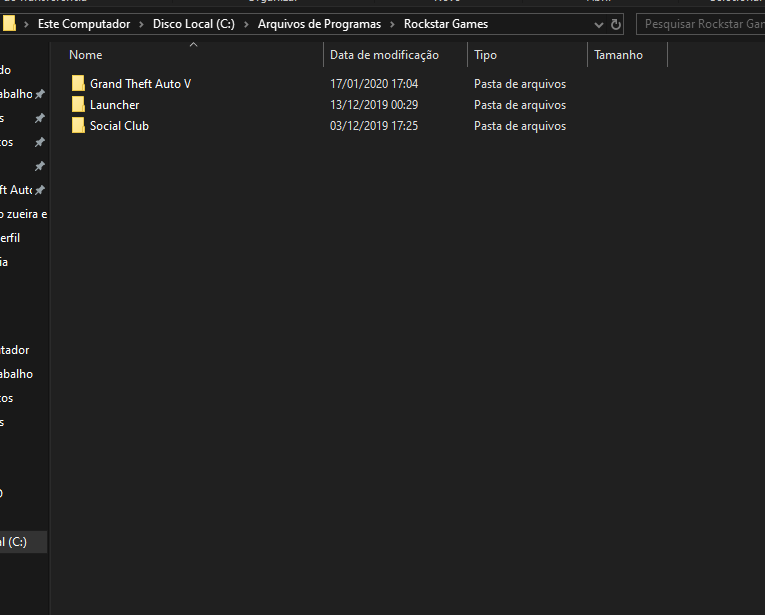Screen dimensions: 765x615
Task: Expand the chevron after Este Computador
Action: [x=141, y=24]
